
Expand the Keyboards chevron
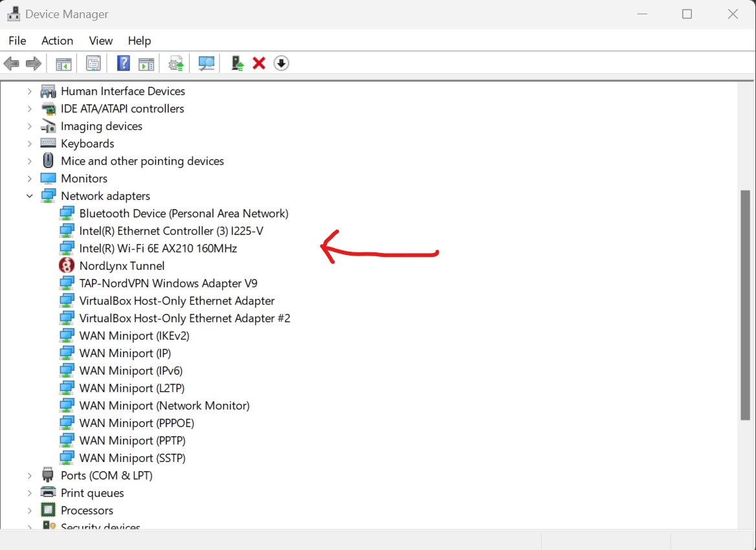29,143
